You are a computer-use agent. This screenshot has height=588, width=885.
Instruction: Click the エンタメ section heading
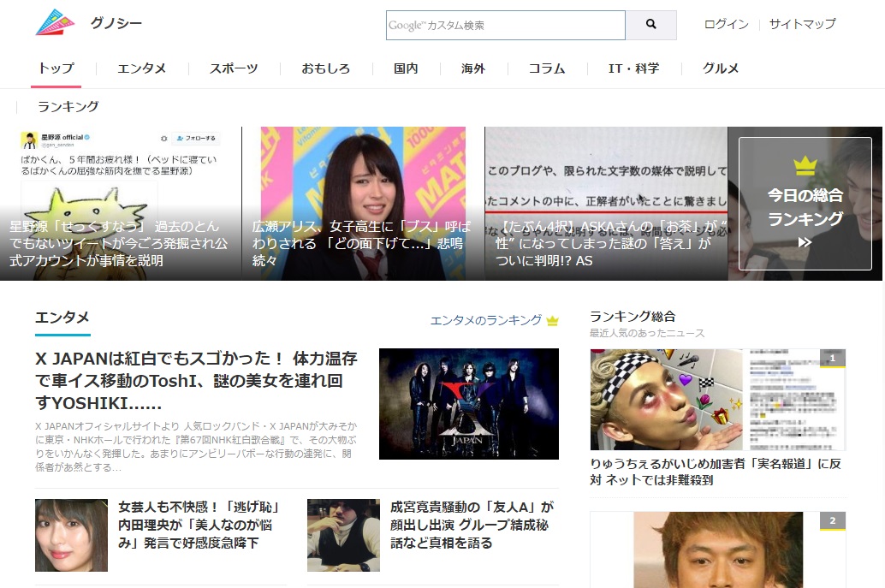click(x=62, y=318)
